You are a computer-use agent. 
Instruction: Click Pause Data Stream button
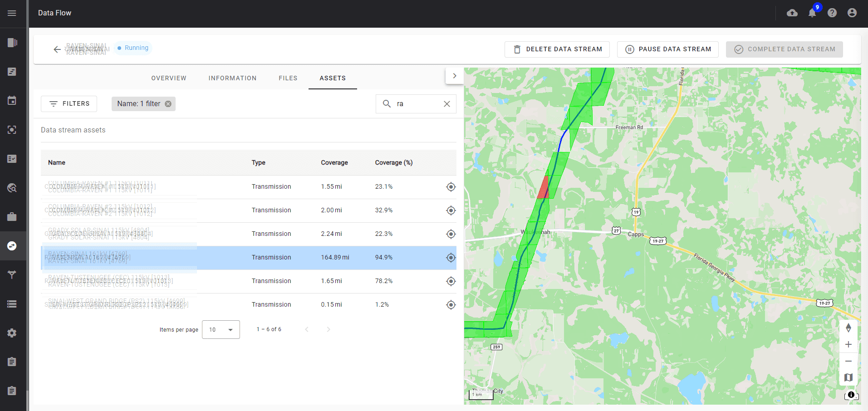pos(668,49)
